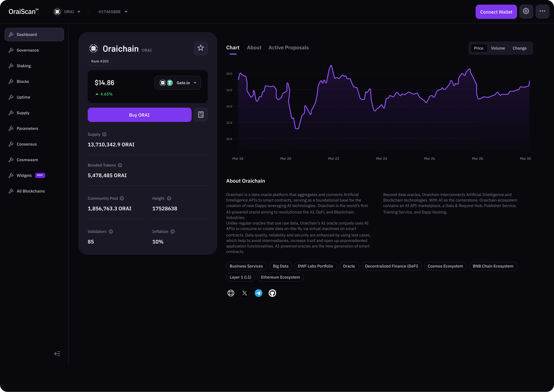Select the Oracle tag
The width and height of the screenshot is (554, 392).
click(x=349, y=266)
